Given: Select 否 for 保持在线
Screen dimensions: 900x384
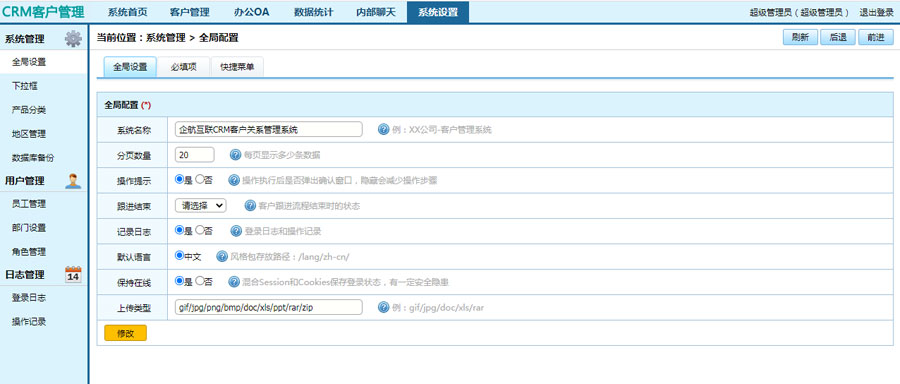Looking at the screenshot, I should coord(199,281).
